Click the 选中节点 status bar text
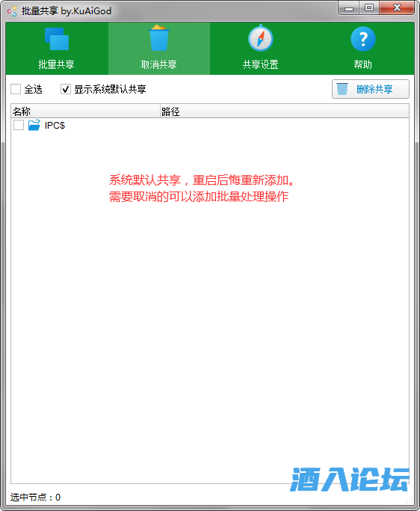 35,497
